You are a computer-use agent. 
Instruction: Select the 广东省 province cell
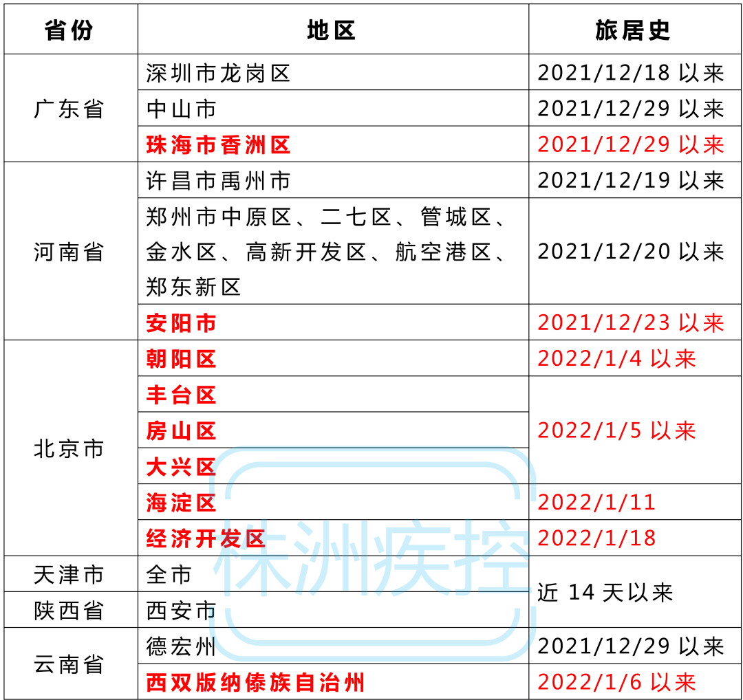69,109
